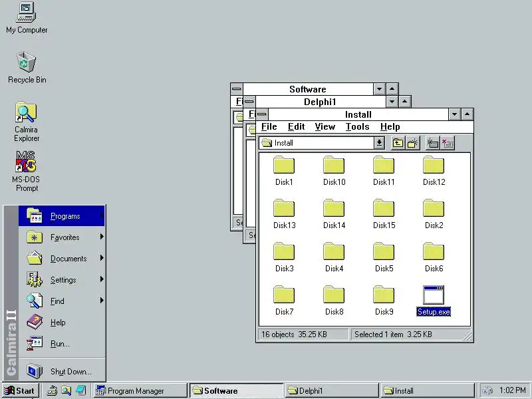Open the Edit menu in Install window
This screenshot has height=399, width=532.
[x=296, y=127]
